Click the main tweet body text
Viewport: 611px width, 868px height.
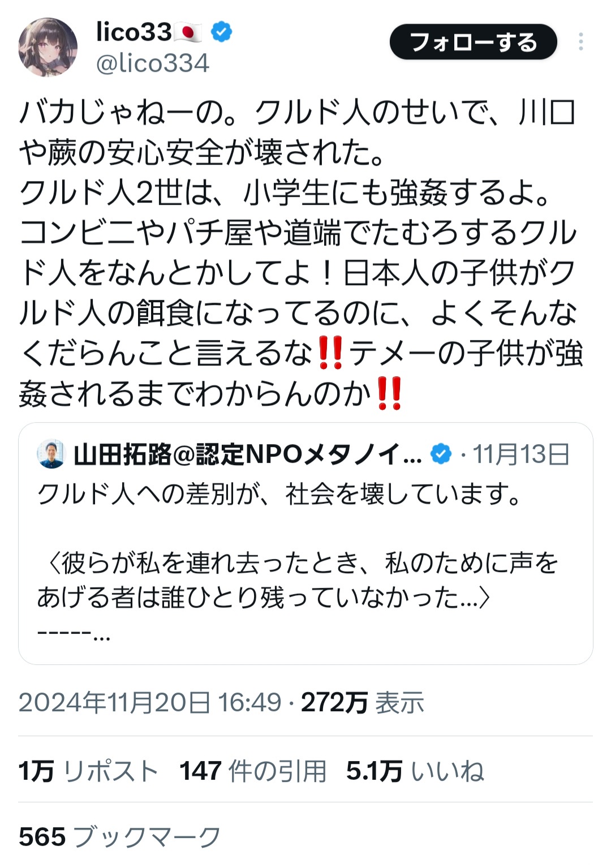coord(300,253)
